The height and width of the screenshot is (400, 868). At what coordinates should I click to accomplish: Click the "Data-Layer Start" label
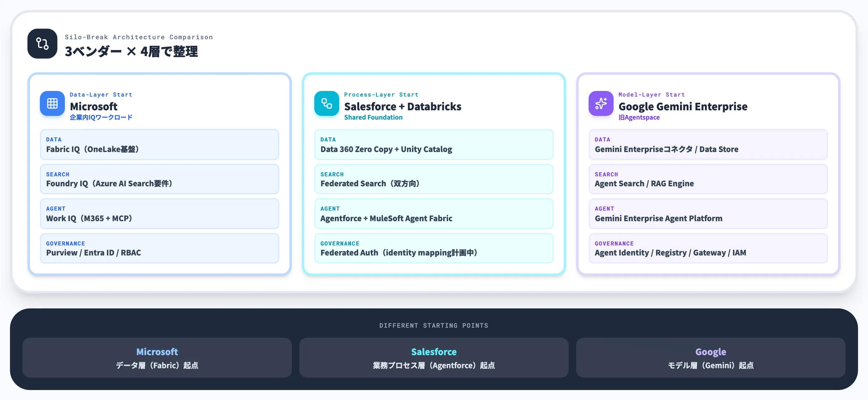pyautogui.click(x=101, y=95)
